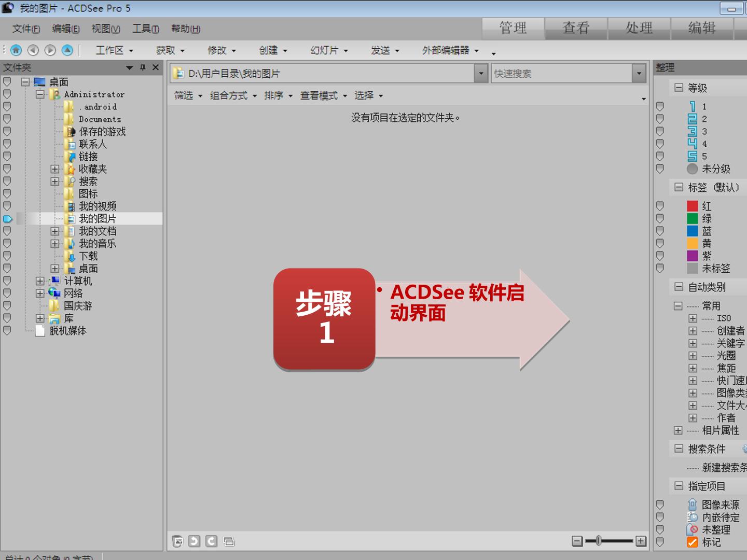This screenshot has width=747, height=560.
Task: Toggle the selector beside 蓝 label
Action: pyautogui.click(x=660, y=231)
